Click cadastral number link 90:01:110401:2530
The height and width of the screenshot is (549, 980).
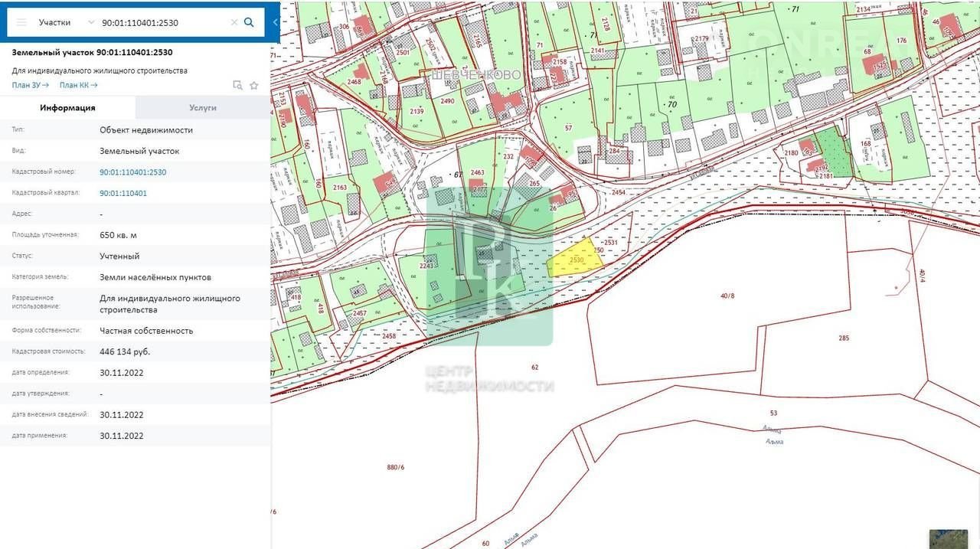(132, 172)
